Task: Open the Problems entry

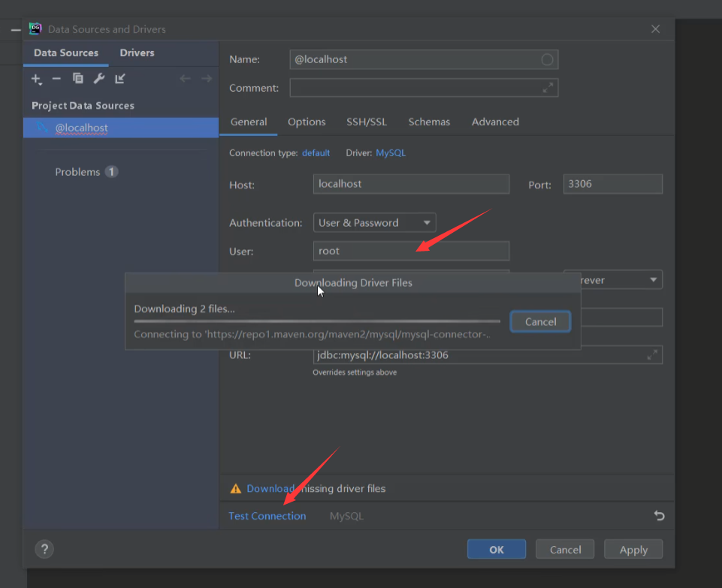Action: click(86, 172)
